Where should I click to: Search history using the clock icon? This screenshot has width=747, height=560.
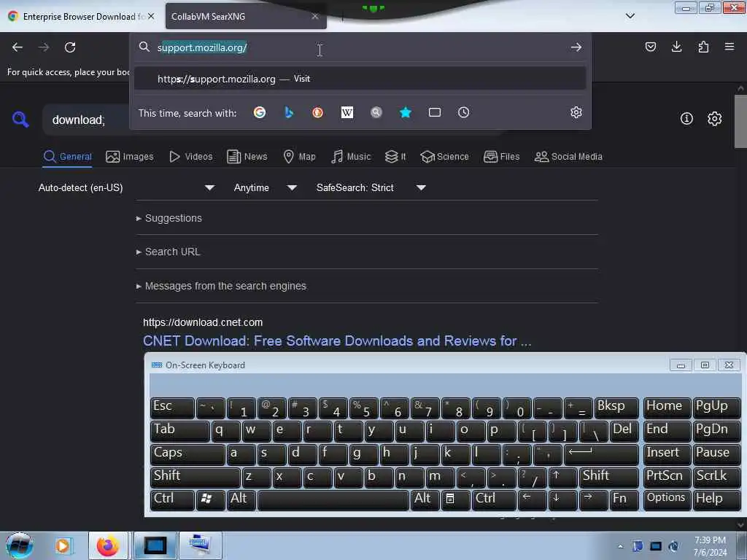[463, 112]
